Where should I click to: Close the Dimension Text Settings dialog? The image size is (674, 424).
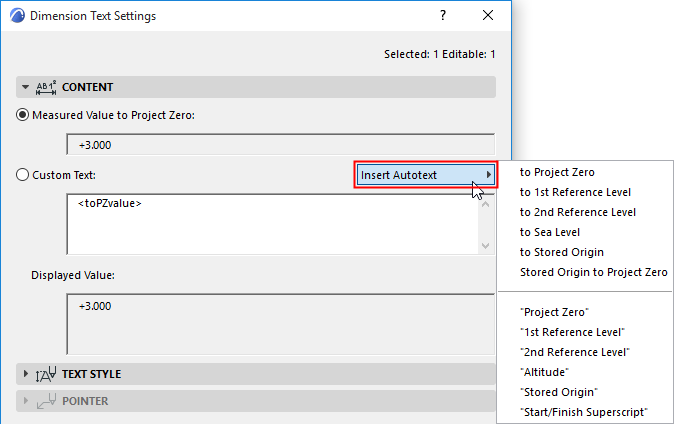[488, 16]
